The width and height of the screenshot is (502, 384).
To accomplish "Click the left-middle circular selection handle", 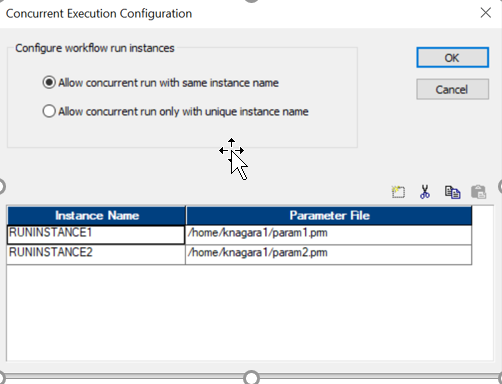I will click(x=1, y=187).
